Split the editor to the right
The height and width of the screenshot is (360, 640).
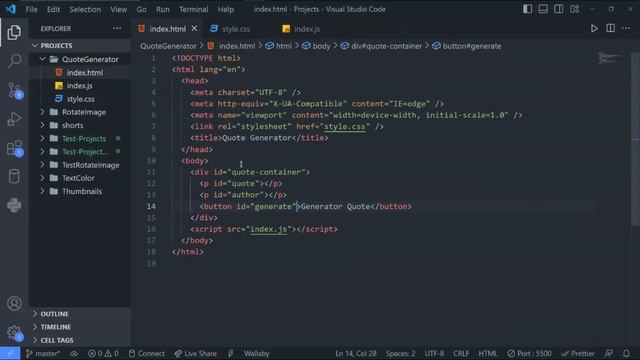coord(610,28)
